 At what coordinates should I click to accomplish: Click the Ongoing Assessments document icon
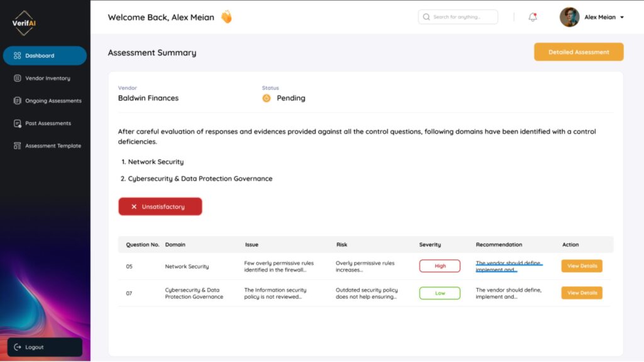[x=17, y=101]
